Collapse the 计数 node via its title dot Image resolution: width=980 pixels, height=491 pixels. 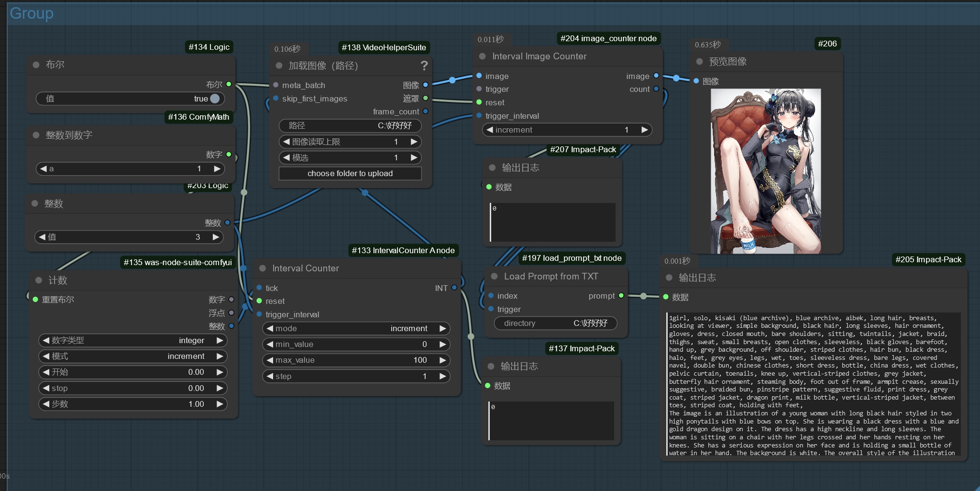[39, 280]
